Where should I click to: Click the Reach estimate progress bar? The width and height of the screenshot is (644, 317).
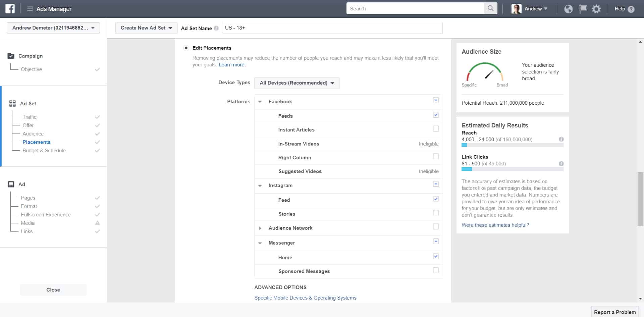[x=513, y=145]
